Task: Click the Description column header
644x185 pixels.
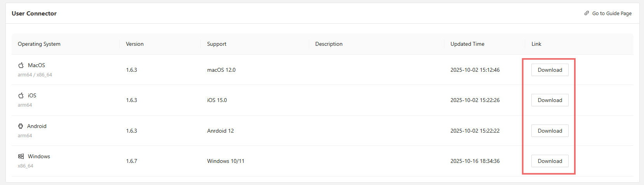Action: [x=329, y=44]
